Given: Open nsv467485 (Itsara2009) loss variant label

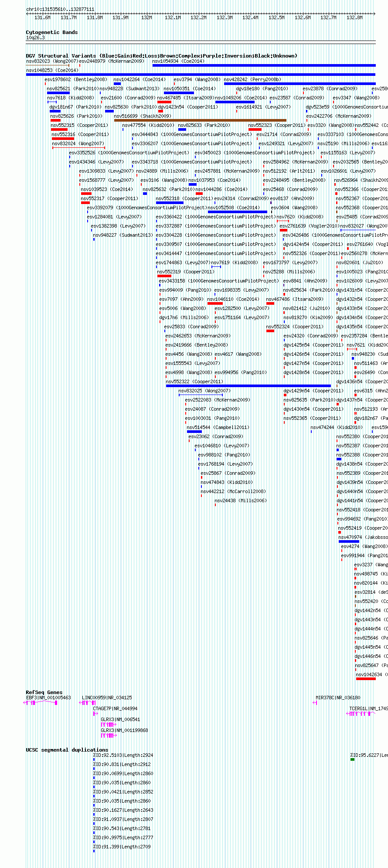Looking at the screenshot, I should point(186,98).
